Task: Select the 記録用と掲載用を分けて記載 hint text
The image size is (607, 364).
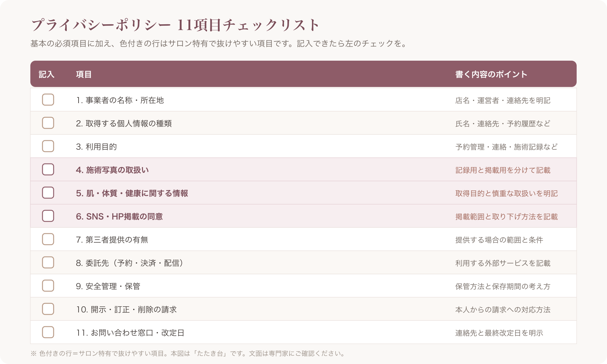Action: click(x=503, y=170)
